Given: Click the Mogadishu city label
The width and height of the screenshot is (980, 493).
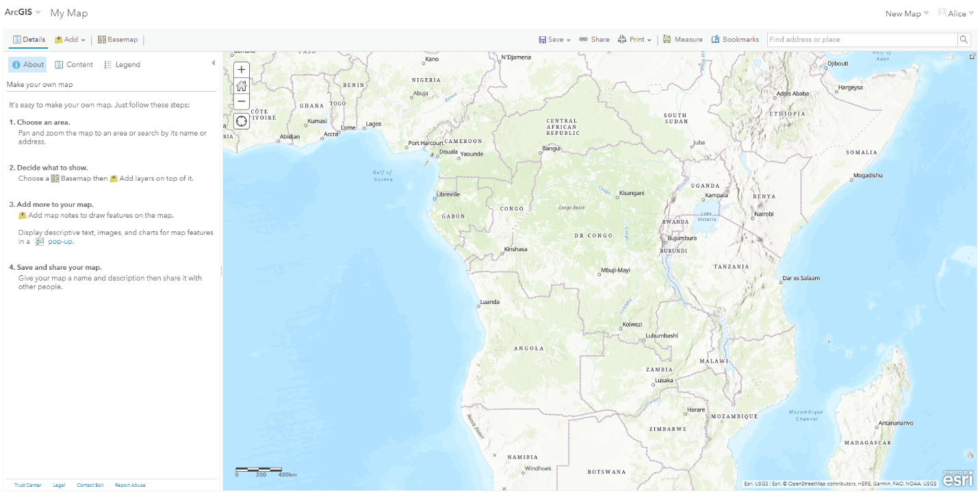Looking at the screenshot, I should (x=868, y=175).
